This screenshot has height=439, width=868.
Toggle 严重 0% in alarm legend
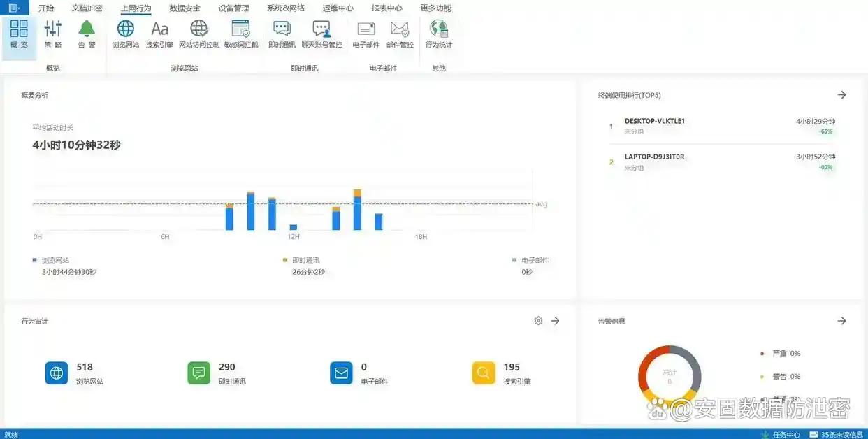[781, 354]
